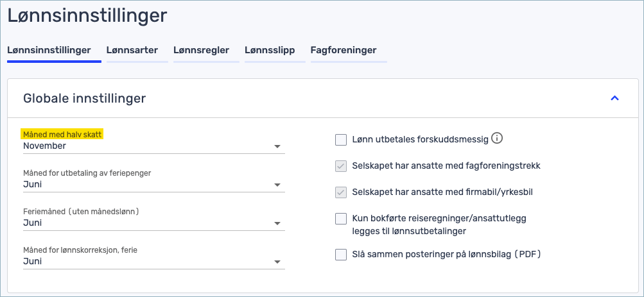Click the Globale innstillinger heading
The width and height of the screenshot is (644, 297).
coord(84,98)
